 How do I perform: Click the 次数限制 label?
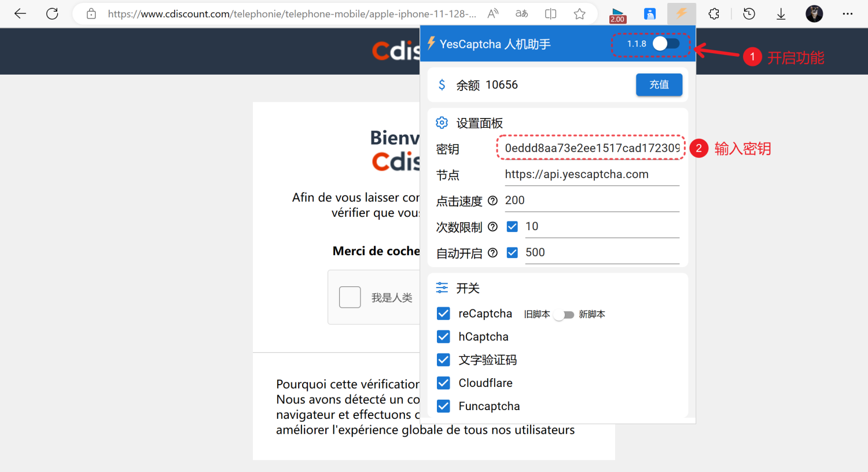[x=459, y=227]
